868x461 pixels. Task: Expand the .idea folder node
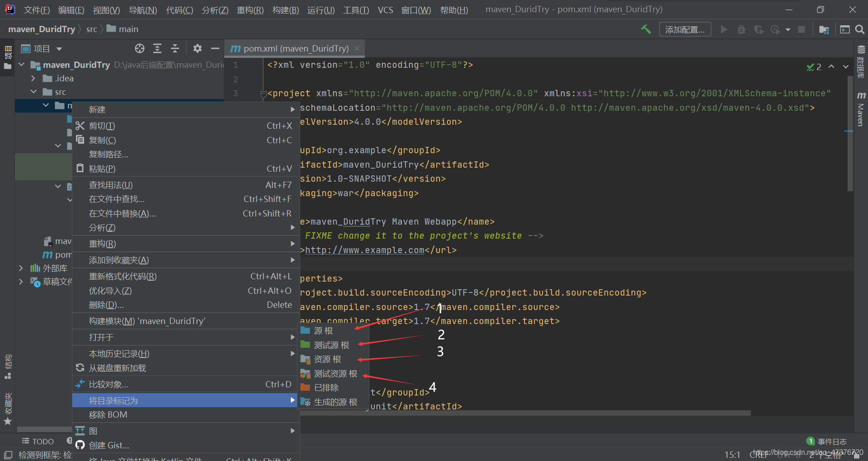[x=33, y=78]
